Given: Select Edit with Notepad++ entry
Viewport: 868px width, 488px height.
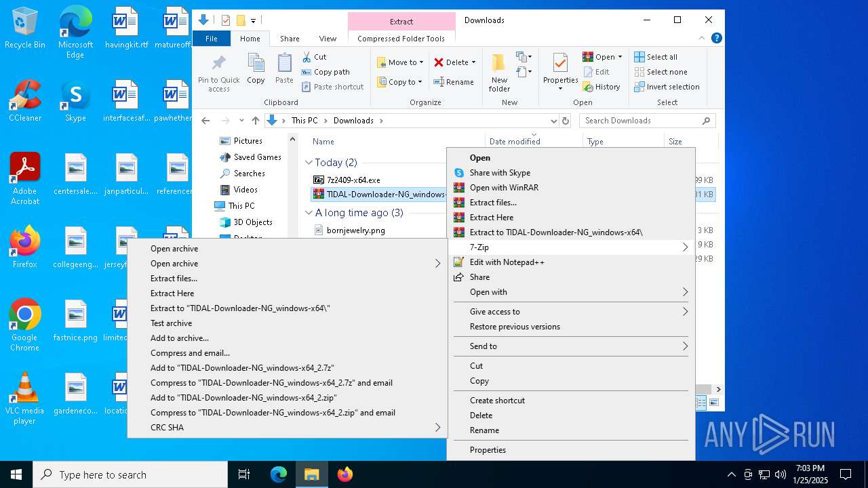Looking at the screenshot, I should tap(507, 262).
